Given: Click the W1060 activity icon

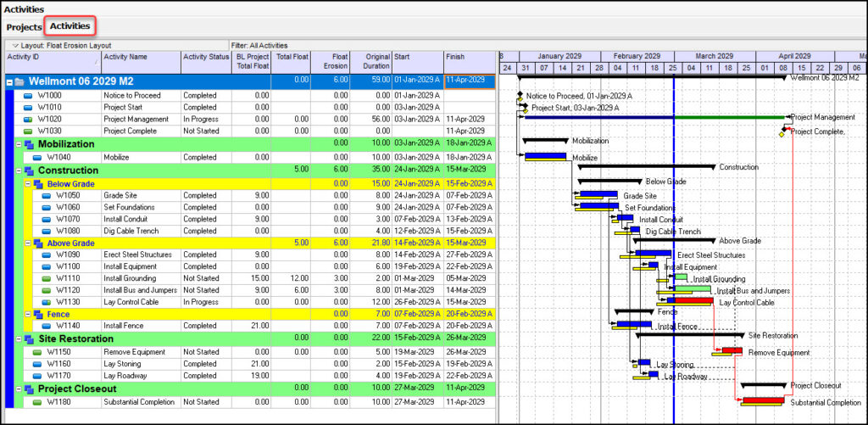Looking at the screenshot, I should (46, 207).
